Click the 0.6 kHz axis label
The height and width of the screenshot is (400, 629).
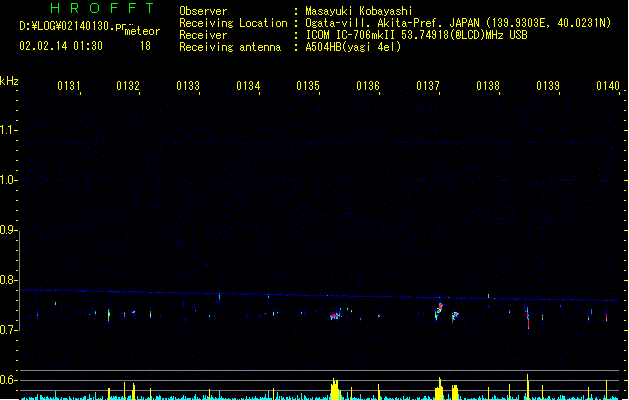[x=8, y=380]
